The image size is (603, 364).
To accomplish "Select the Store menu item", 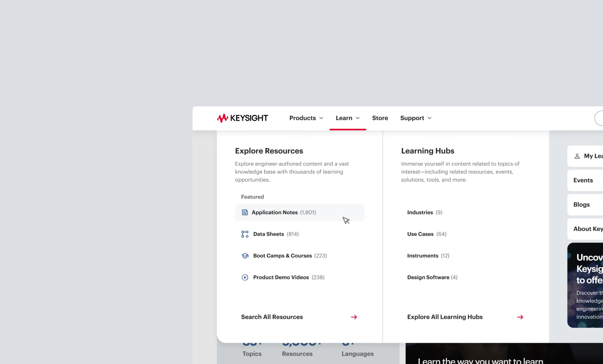I will coord(380,118).
